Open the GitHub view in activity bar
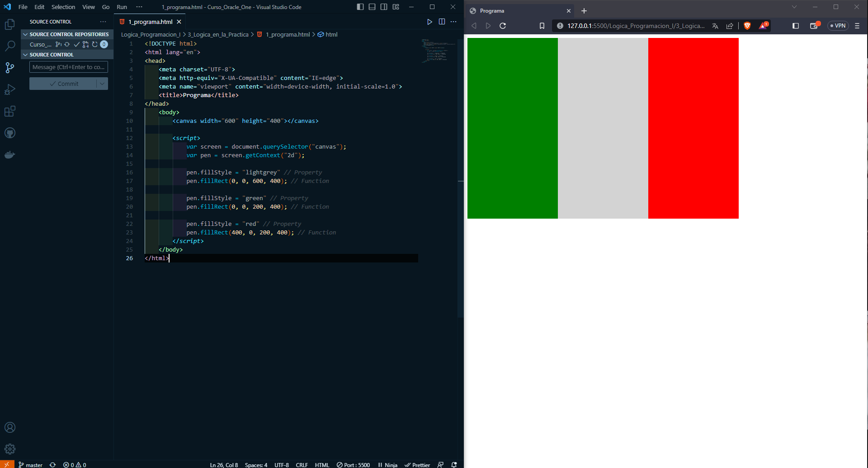Image resolution: width=868 pixels, height=468 pixels. [10, 133]
